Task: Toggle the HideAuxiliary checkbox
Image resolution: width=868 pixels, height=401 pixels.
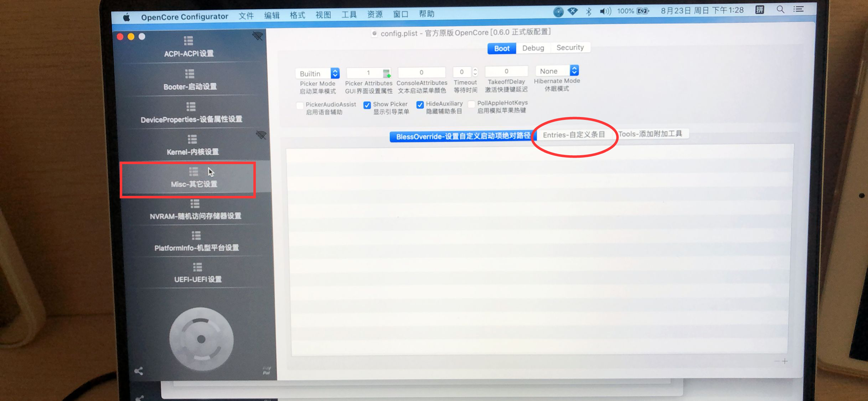Action: coord(420,105)
